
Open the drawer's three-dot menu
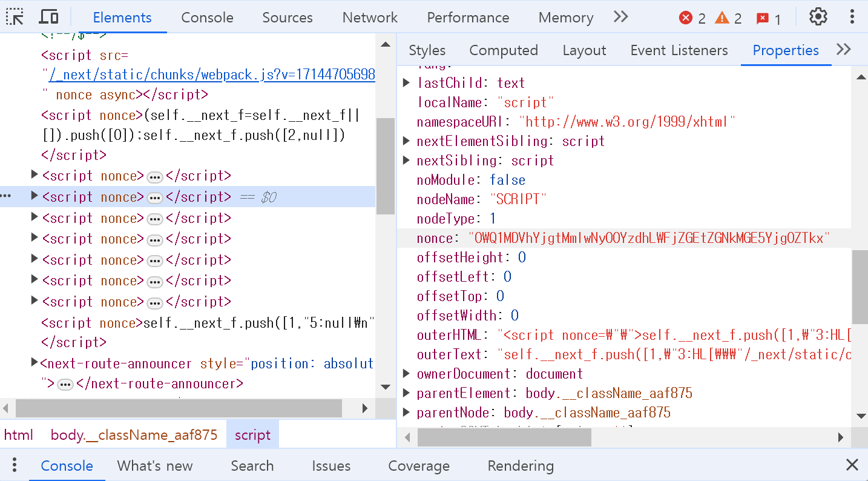(13, 464)
